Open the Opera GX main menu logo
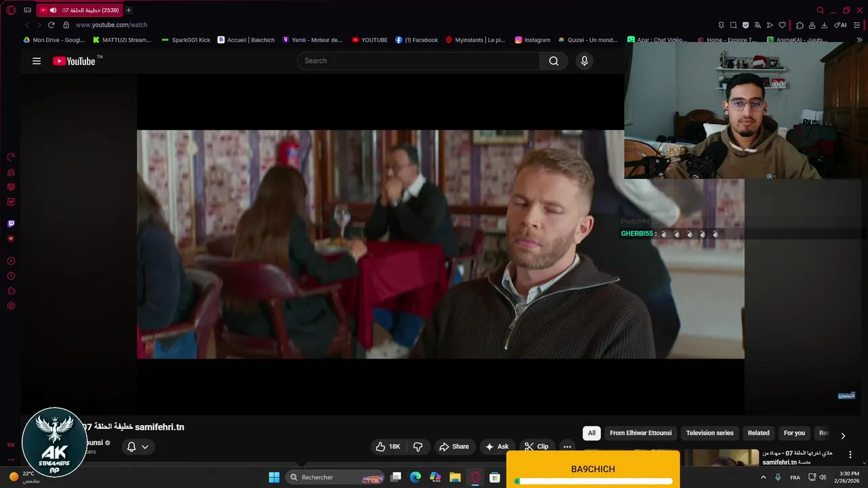The width and height of the screenshot is (868, 488). click(x=11, y=10)
